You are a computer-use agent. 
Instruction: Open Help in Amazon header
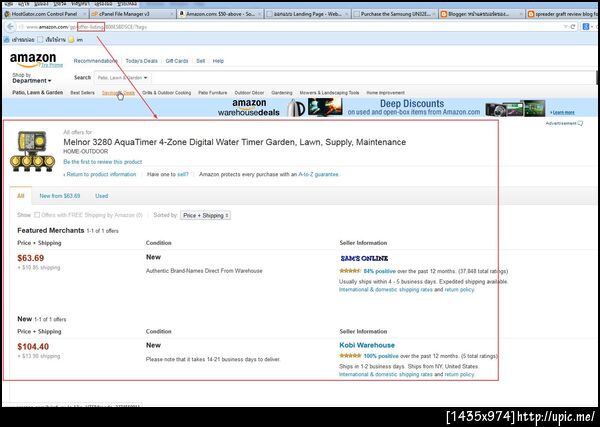pyautogui.click(x=218, y=61)
